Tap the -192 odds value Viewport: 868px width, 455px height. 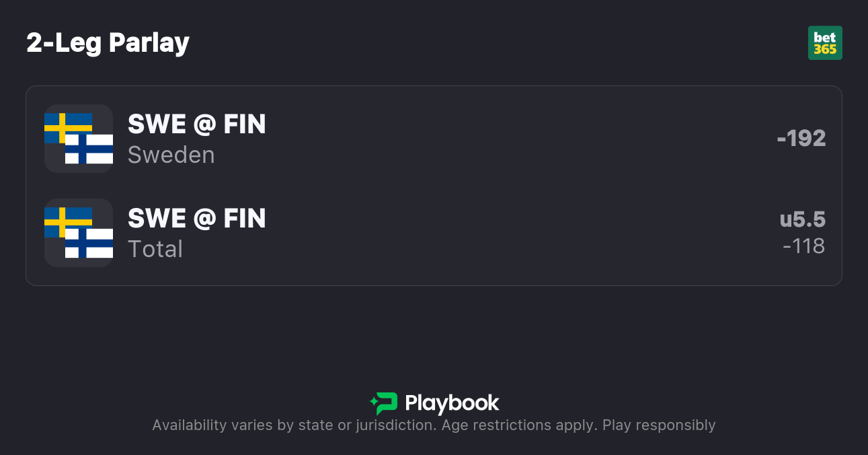[x=801, y=139]
